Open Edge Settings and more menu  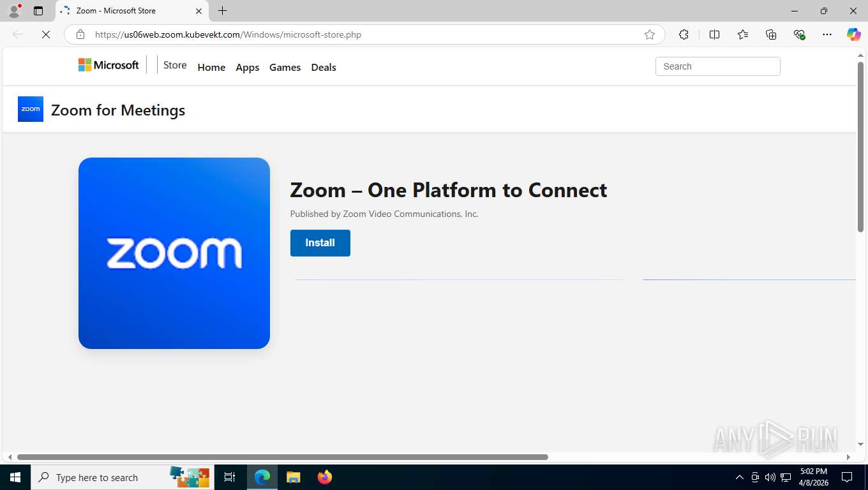(x=827, y=34)
